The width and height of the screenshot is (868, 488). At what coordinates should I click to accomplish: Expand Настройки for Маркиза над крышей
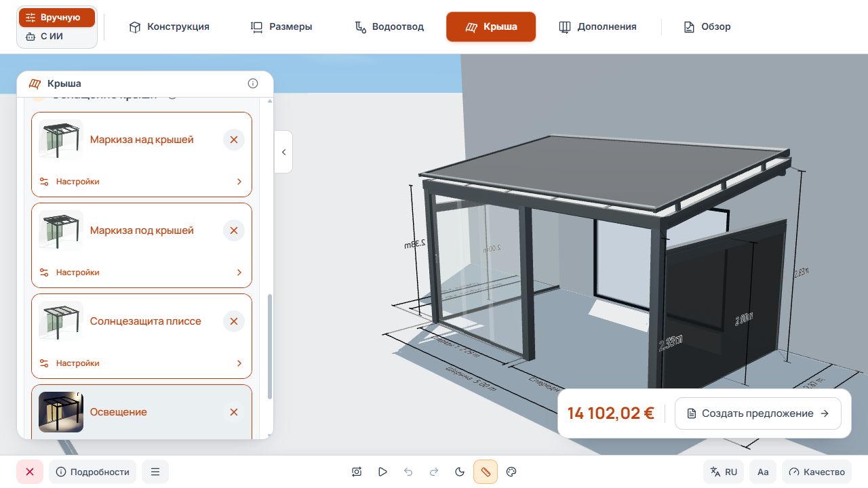click(x=142, y=182)
